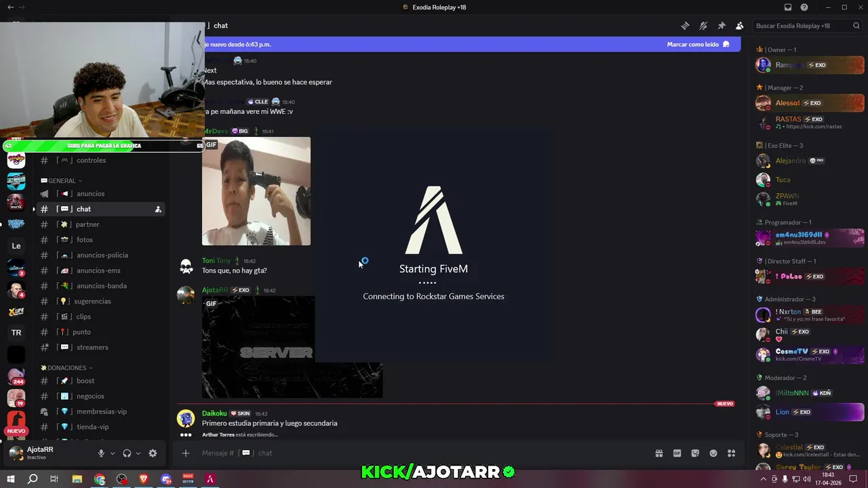The image size is (868, 488).
Task: Open the anuncios channel
Action: click(x=100, y=194)
